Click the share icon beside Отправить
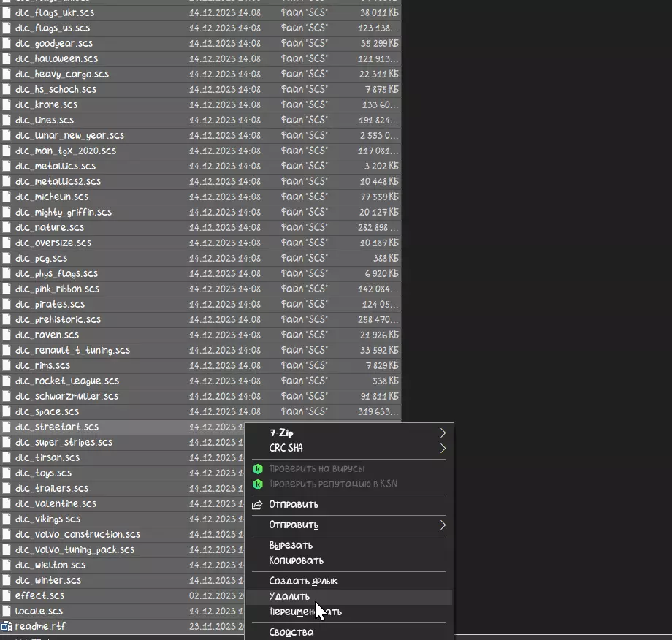672x640 pixels. coord(257,505)
